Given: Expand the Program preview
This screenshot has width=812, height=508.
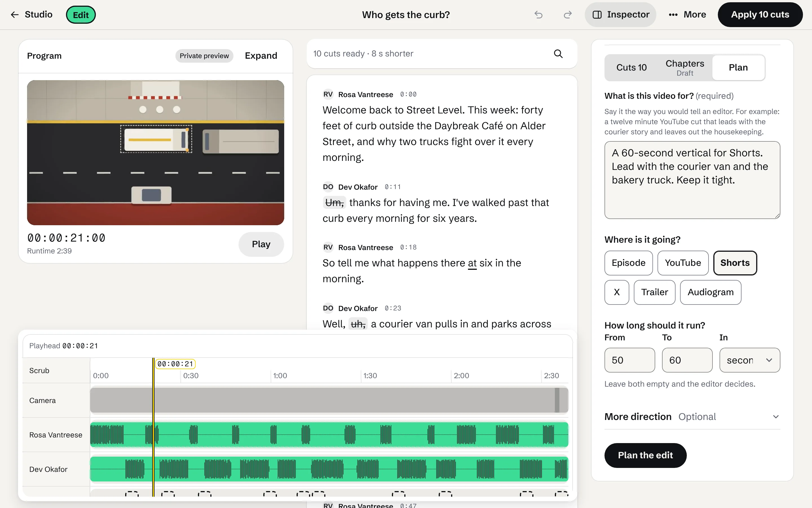Looking at the screenshot, I should 261,56.
